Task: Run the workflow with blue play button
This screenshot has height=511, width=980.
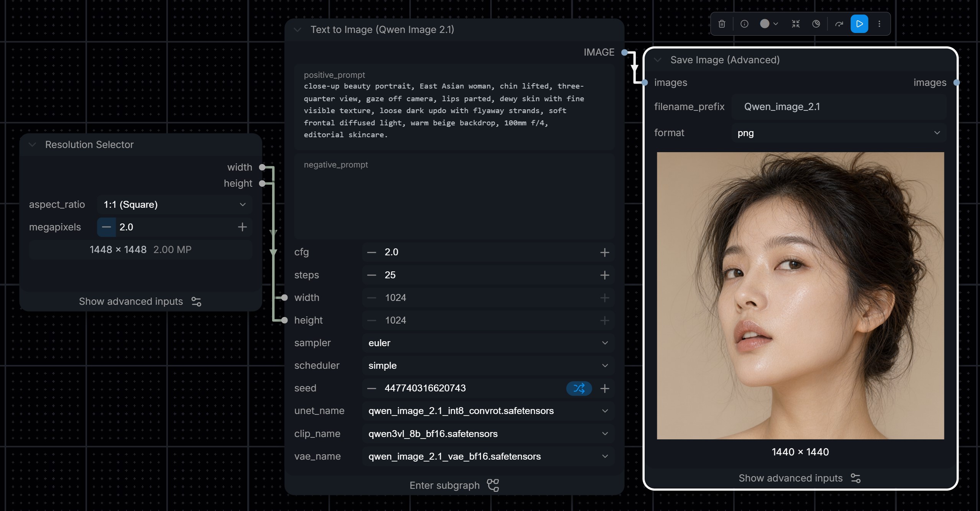Action: click(859, 24)
